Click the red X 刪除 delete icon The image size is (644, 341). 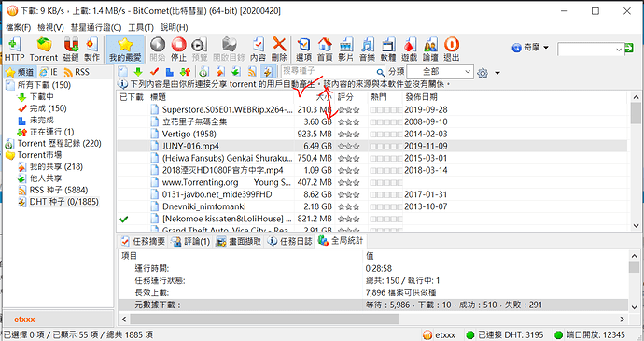[279, 49]
